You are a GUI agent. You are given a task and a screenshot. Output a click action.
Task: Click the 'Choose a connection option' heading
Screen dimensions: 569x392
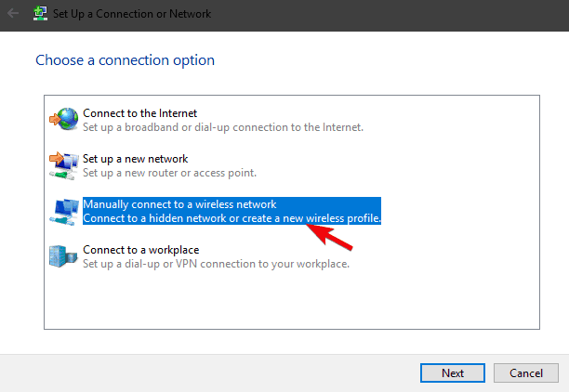(x=125, y=60)
